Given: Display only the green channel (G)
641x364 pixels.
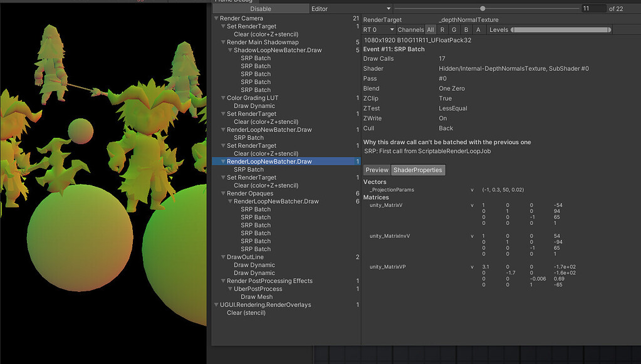Looking at the screenshot, I should coord(454,29).
